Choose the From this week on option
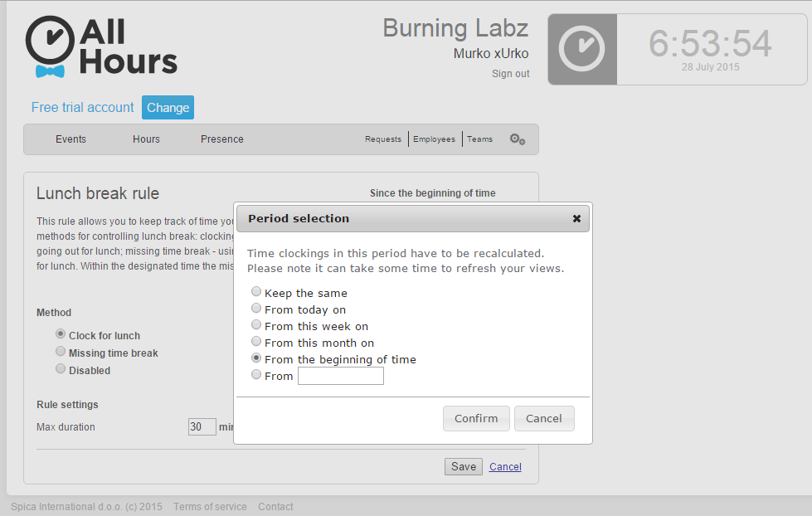The image size is (812, 516). (x=257, y=325)
